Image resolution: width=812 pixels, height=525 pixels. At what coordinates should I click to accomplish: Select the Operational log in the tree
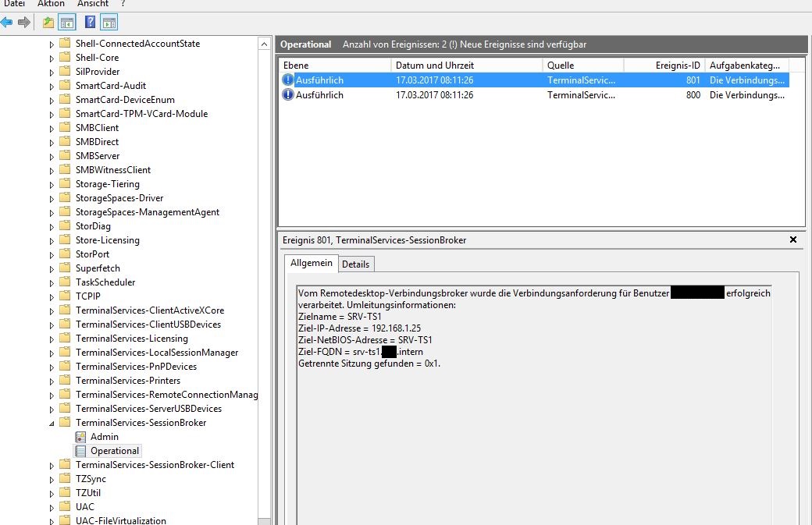[114, 451]
